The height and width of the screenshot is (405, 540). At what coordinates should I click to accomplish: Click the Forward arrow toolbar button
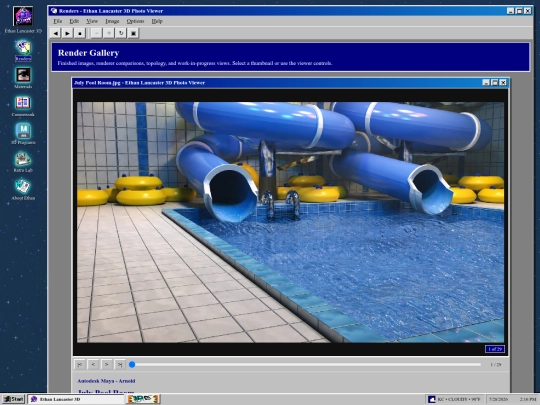(68, 33)
